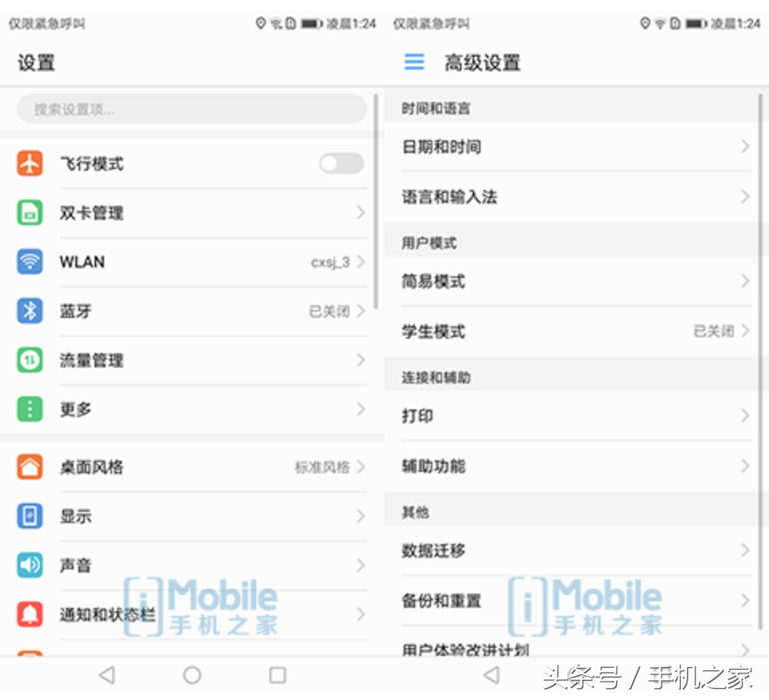The width and height of the screenshot is (769, 700).
Task: Select 简易模式 entry
Action: (x=433, y=282)
